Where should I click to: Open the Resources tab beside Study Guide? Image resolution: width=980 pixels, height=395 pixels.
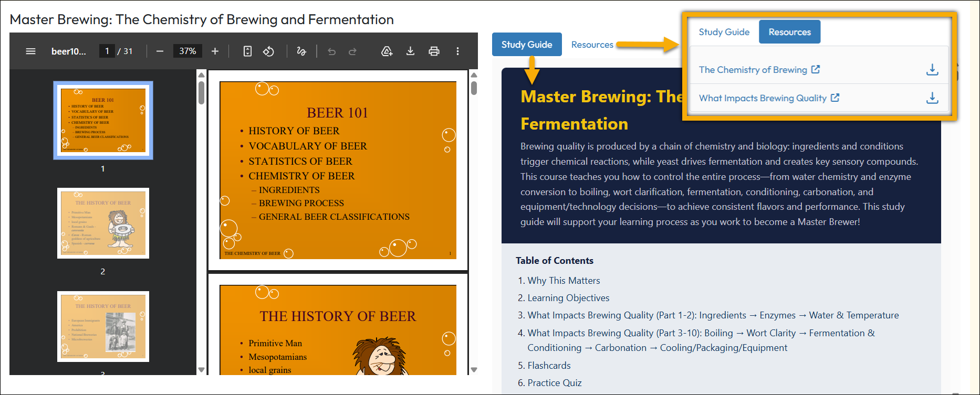pos(592,45)
